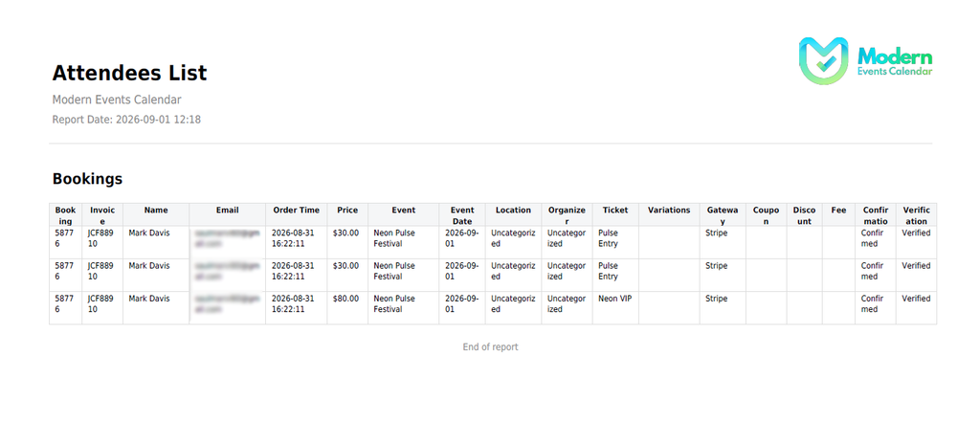This screenshot has height=423, width=980.
Task: Click the 'Bookings' section heading
Action: (x=87, y=179)
